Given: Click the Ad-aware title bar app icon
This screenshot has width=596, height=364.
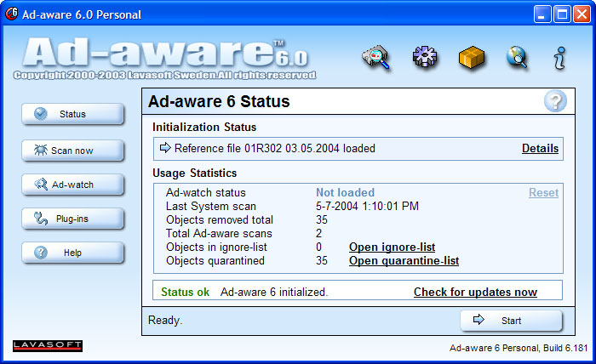Looking at the screenshot, I should pyautogui.click(x=11, y=14).
